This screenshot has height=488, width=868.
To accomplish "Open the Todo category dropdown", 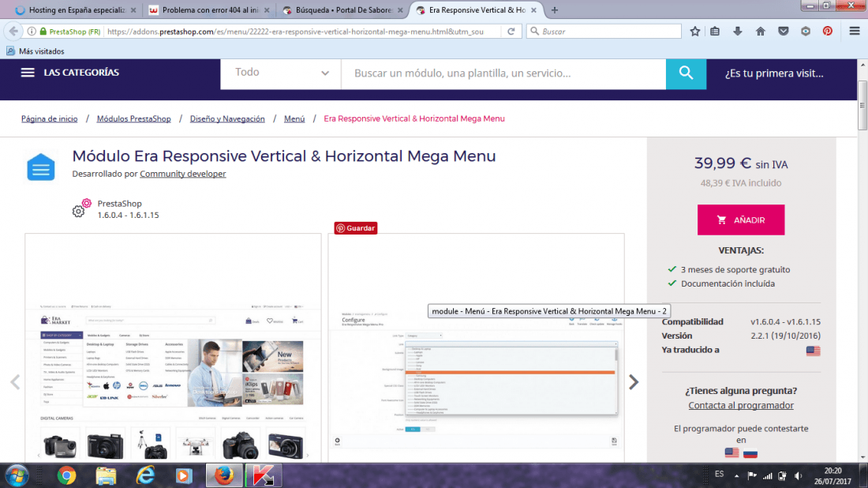I will (281, 73).
